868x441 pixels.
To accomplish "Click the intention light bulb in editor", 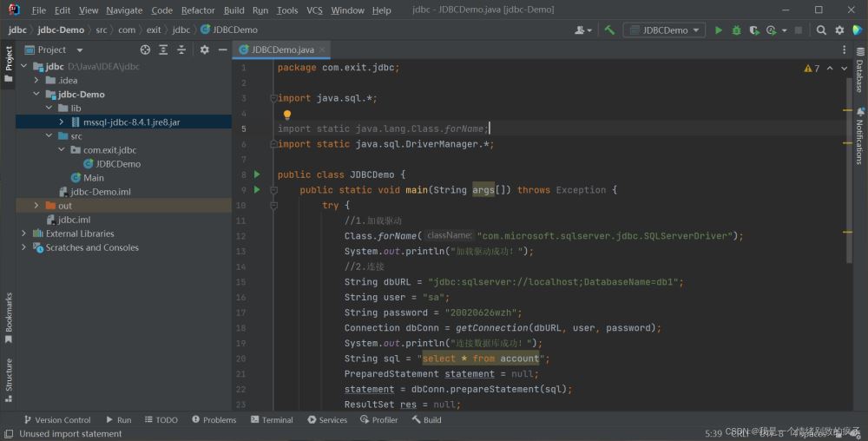I will tap(287, 115).
